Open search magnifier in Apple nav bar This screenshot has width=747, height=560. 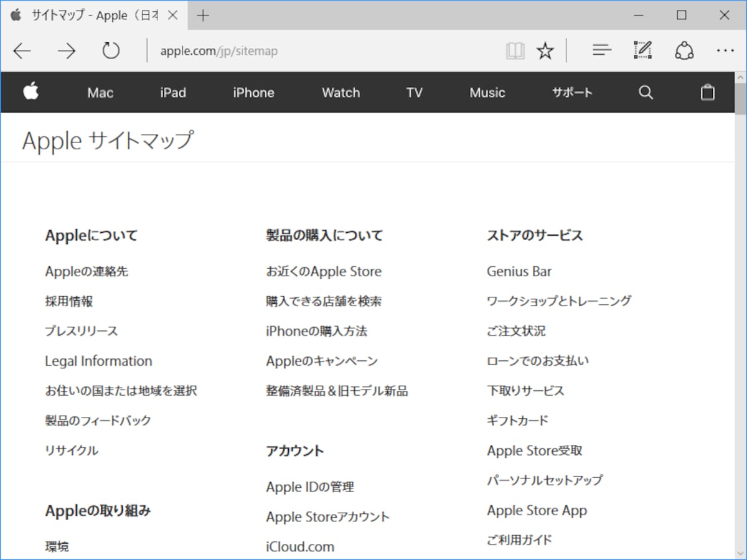(x=646, y=93)
